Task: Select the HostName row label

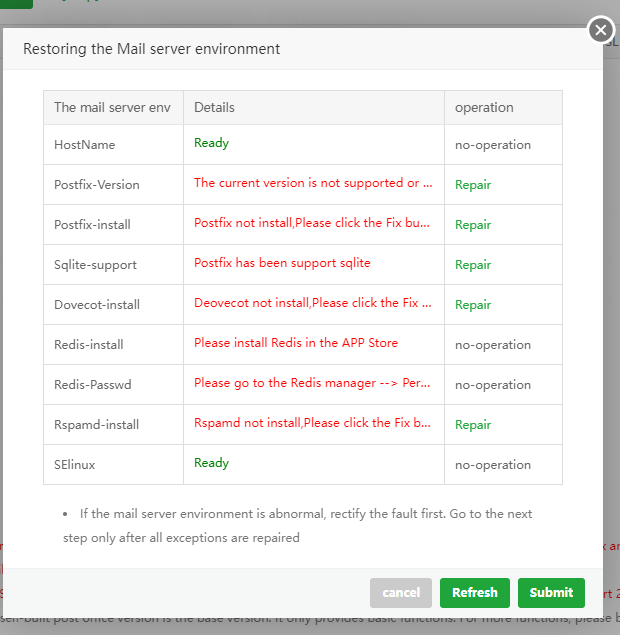Action: (x=85, y=145)
